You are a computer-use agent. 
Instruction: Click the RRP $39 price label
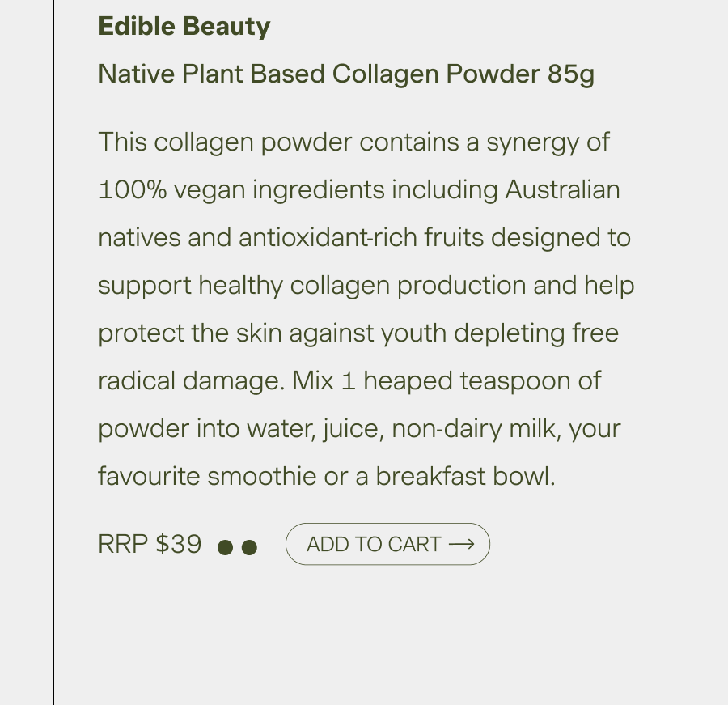pos(150,544)
